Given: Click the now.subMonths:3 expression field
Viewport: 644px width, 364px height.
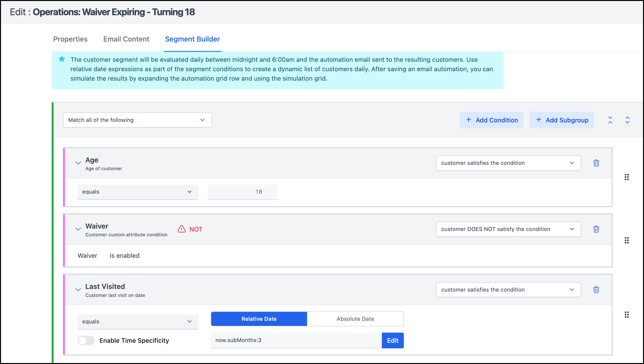Looking at the screenshot, I should click(296, 340).
